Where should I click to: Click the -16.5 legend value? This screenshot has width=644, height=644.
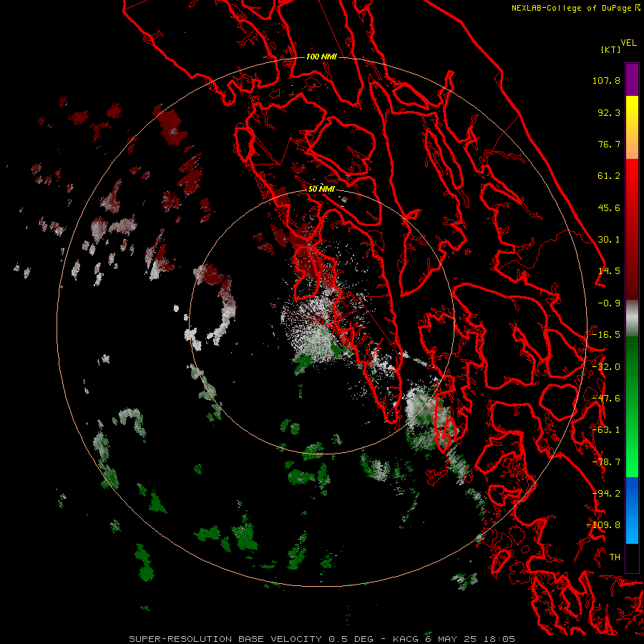606,335
